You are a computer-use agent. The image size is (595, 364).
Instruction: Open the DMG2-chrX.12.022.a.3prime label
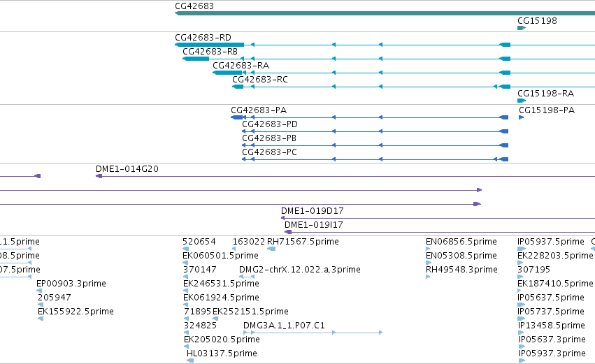click(x=300, y=270)
